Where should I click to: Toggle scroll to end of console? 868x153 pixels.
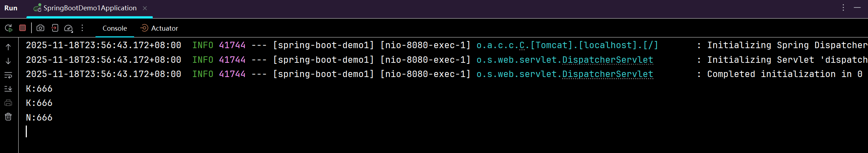[8, 89]
